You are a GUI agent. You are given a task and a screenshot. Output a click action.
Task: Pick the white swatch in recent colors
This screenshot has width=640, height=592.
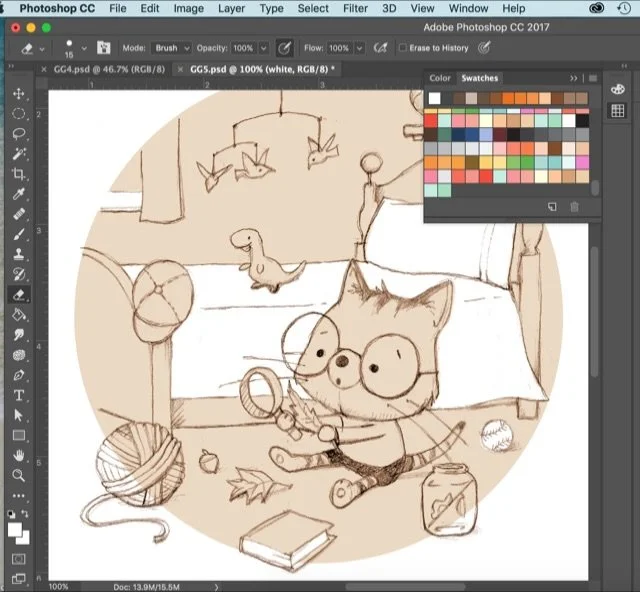pos(434,98)
